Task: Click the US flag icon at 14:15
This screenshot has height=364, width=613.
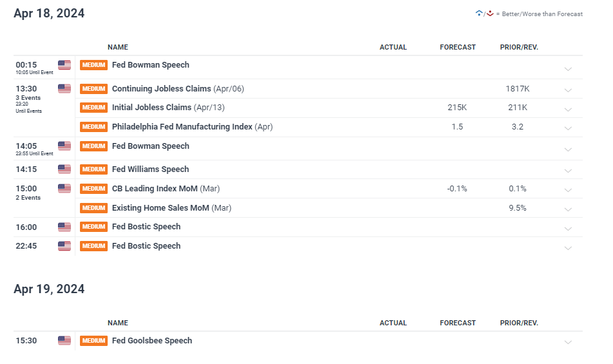Action: coord(64,169)
